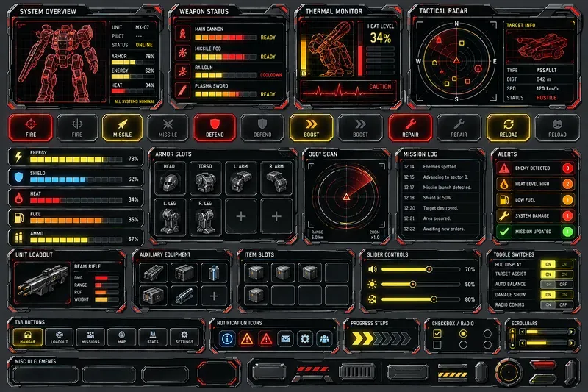Click the red REPAIR wrench button
Screen dimensions: 588x392
point(410,127)
